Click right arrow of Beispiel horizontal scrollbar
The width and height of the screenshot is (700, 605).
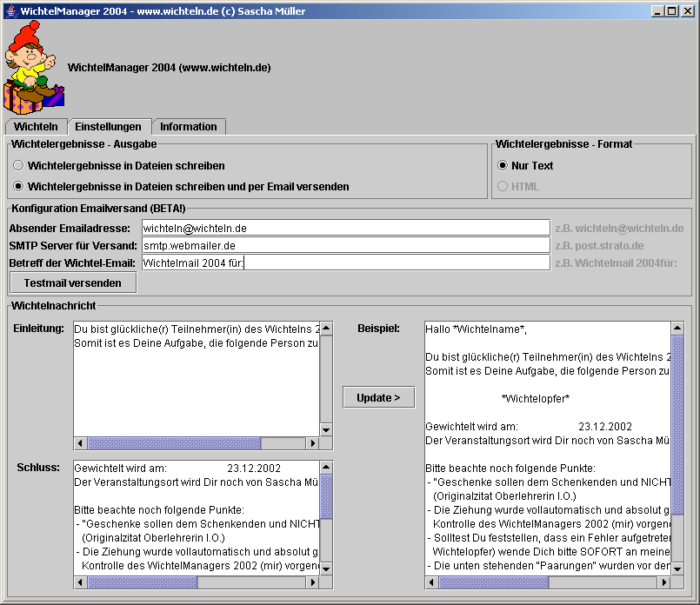coord(664,582)
